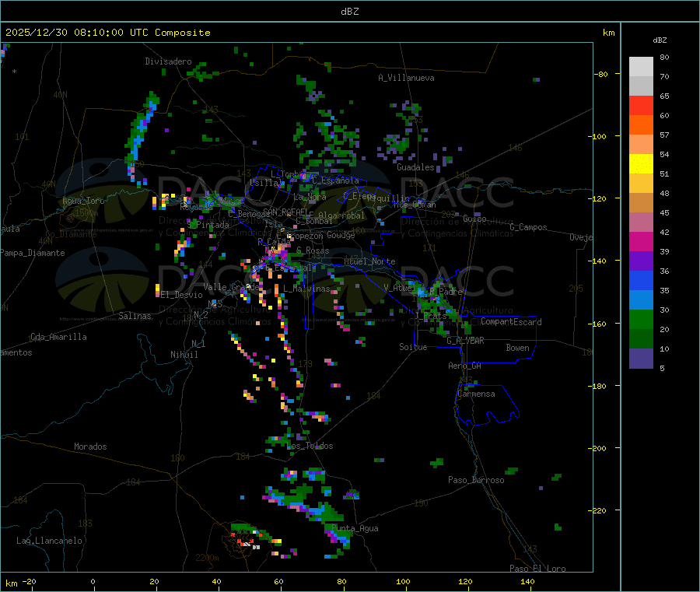The width and height of the screenshot is (700, 592).
Task: Click the 65 dBZ red legend swatch
Action: click(641, 105)
